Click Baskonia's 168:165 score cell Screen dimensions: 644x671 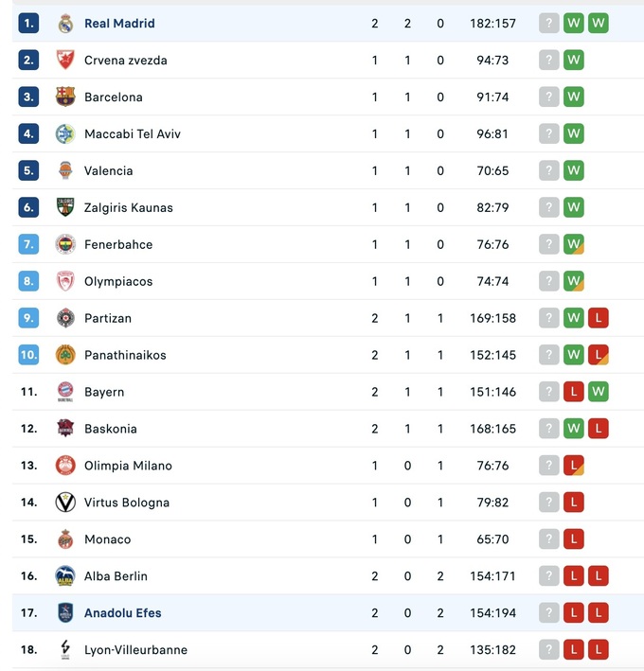[x=492, y=430]
